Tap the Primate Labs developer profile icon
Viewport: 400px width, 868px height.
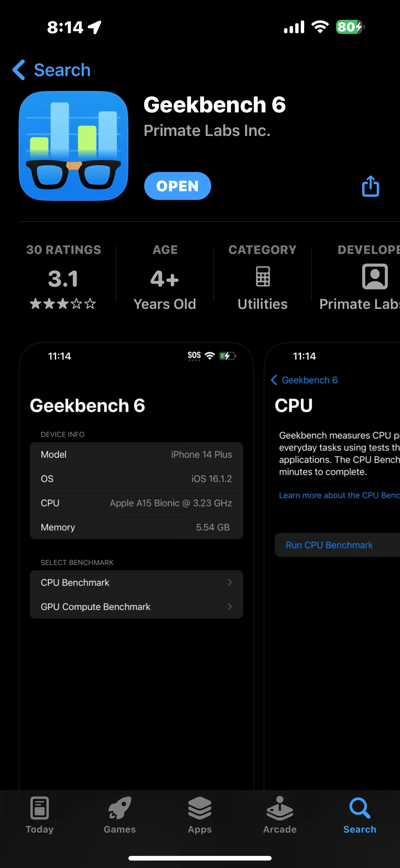374,277
